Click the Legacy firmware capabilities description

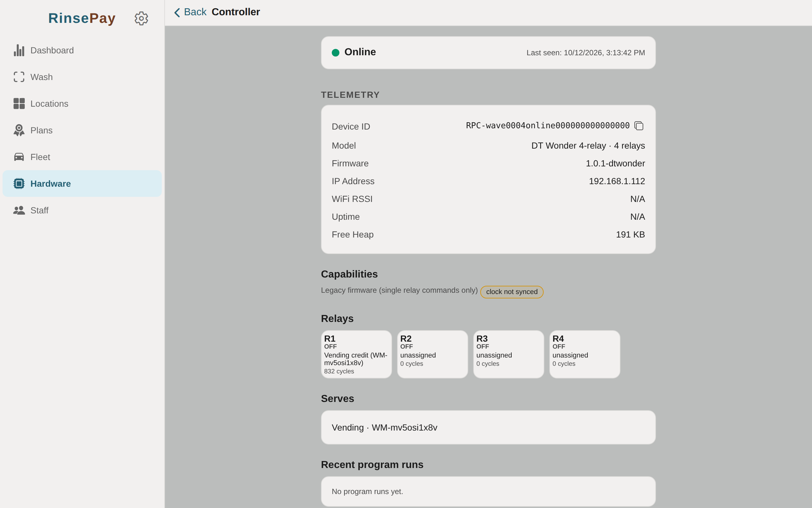399,290
